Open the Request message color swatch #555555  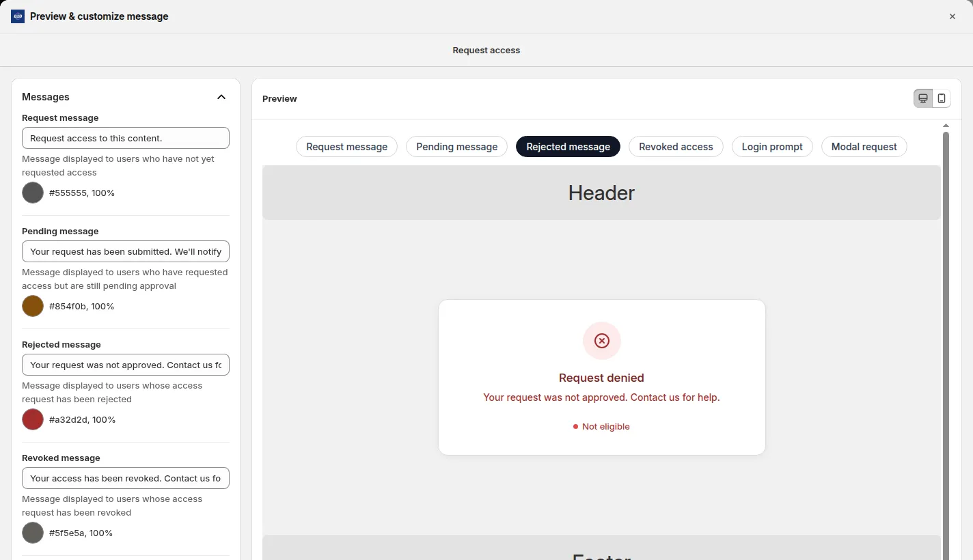(33, 193)
